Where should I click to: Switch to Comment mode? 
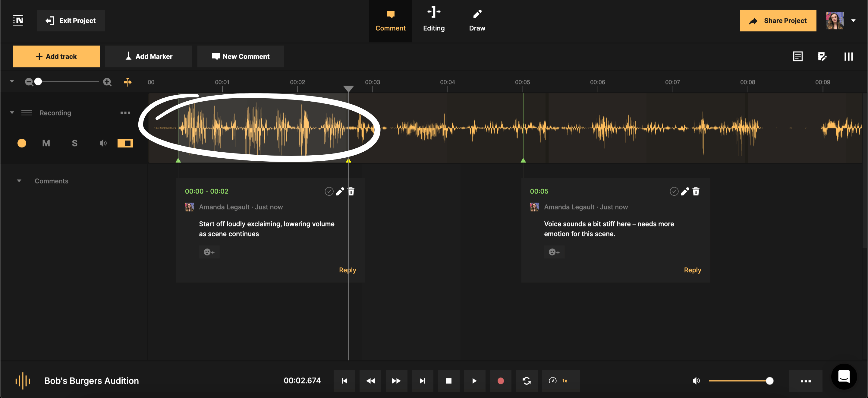(390, 20)
